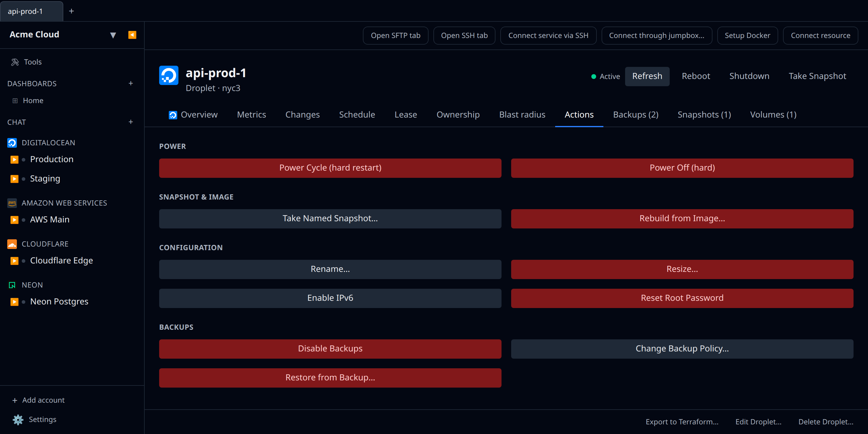868x434 pixels.
Task: Click Change Backup Policy button
Action: point(682,349)
